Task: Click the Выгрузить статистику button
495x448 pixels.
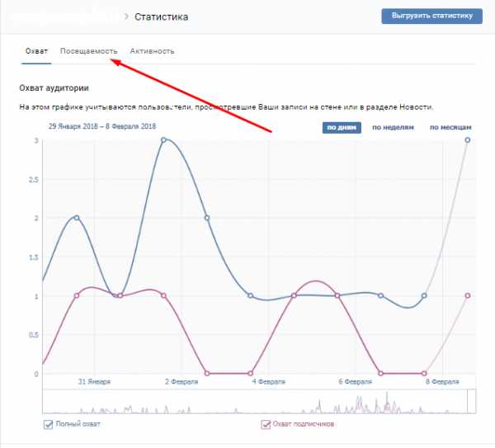Action: pyautogui.click(x=431, y=17)
